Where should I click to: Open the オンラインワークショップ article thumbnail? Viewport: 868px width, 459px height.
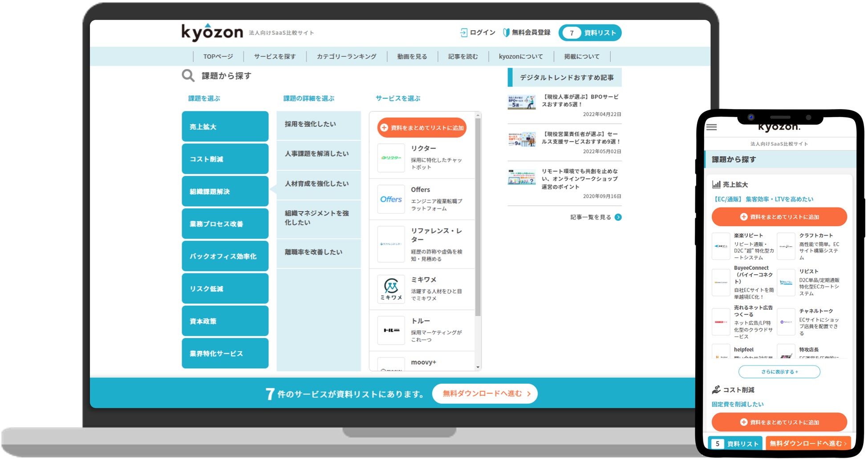(522, 177)
